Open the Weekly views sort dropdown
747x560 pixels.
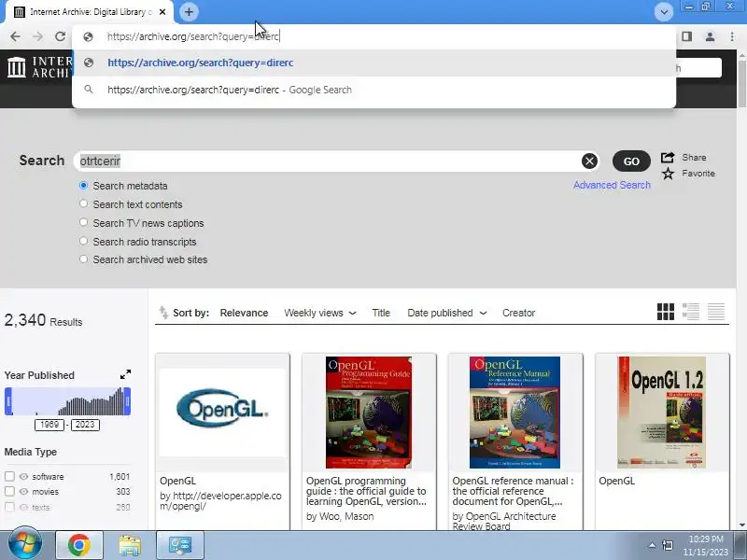319,313
